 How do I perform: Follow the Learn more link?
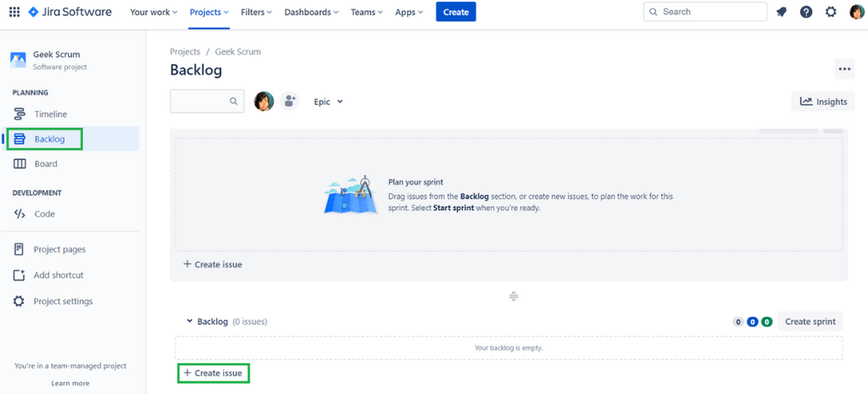pyautogui.click(x=70, y=383)
